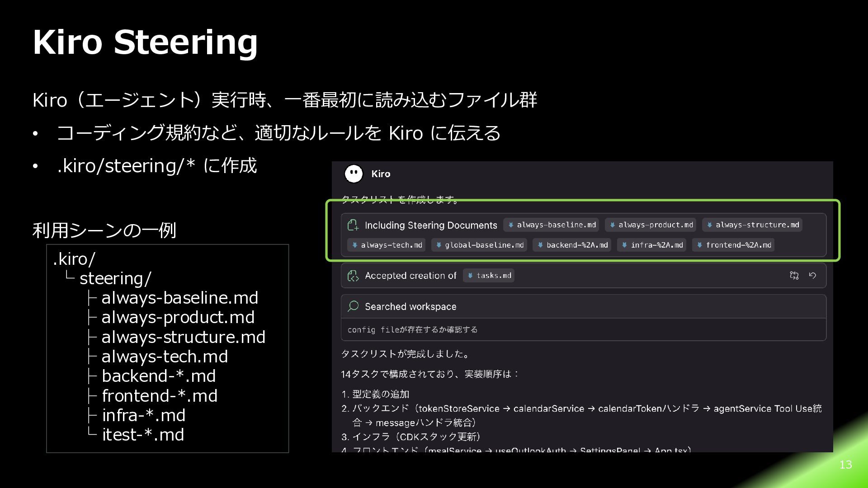
Task: Click list item '1. 型定義の追加'
Action: (x=375, y=394)
